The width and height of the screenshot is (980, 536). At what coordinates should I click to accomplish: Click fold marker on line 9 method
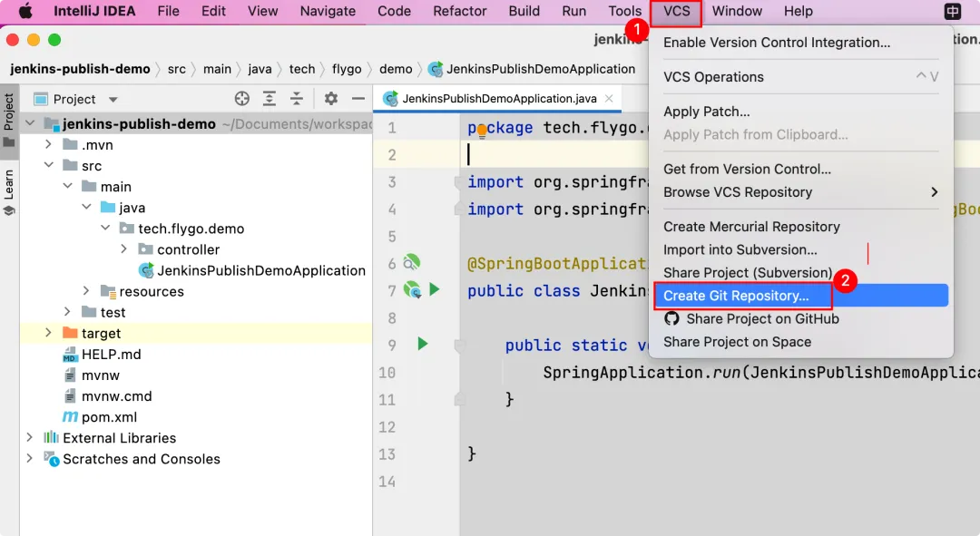click(459, 345)
